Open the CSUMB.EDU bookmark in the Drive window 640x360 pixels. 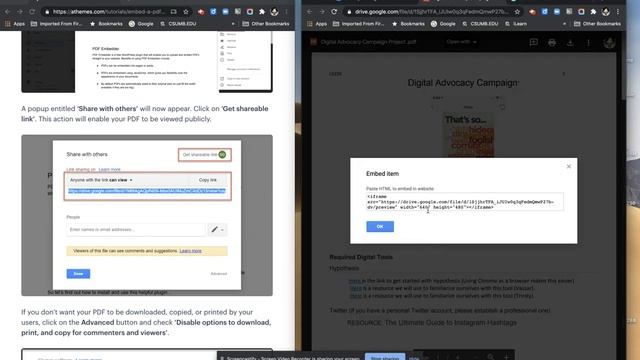point(480,24)
